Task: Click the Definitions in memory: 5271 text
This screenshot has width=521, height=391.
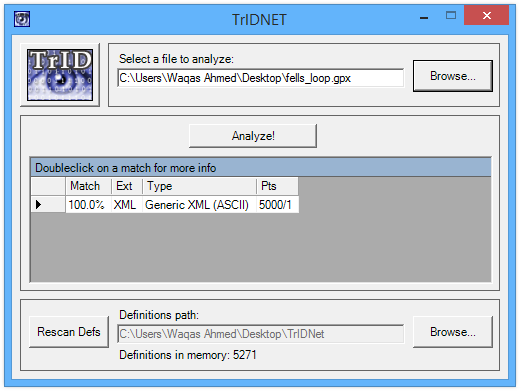Action: (188, 355)
